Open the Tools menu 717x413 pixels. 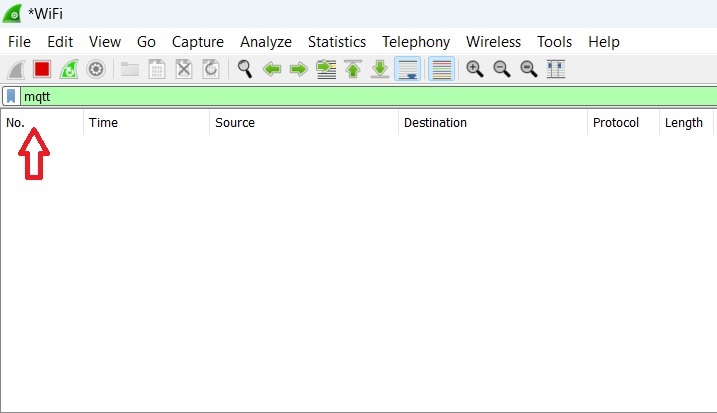(554, 42)
